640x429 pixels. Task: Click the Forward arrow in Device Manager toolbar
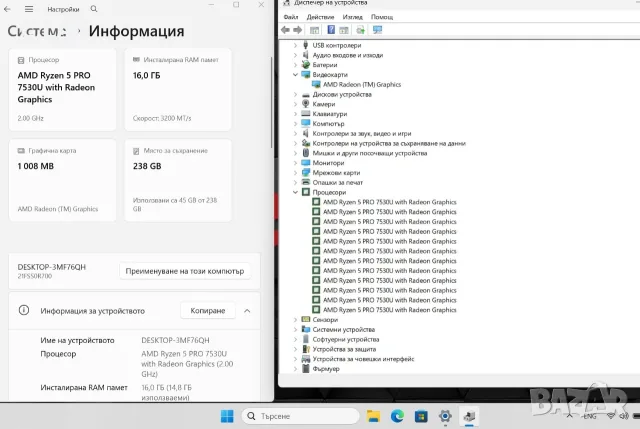[x=298, y=30]
